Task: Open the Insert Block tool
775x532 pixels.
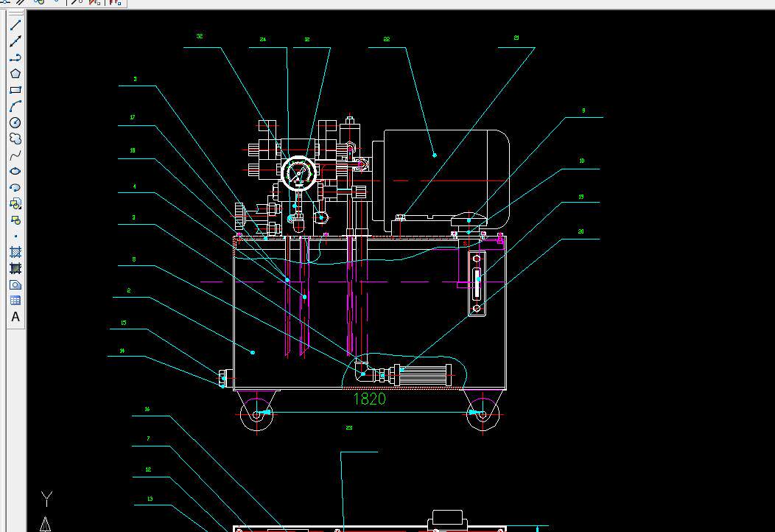Action: (15, 203)
